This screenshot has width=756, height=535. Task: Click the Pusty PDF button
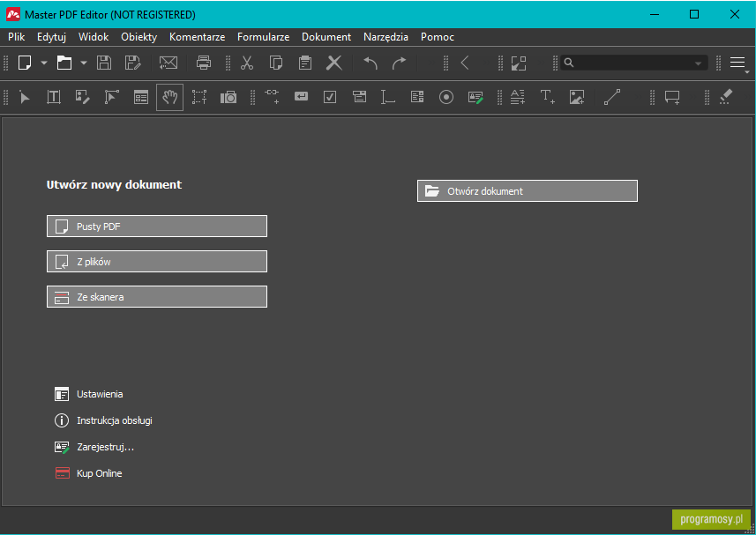(157, 227)
